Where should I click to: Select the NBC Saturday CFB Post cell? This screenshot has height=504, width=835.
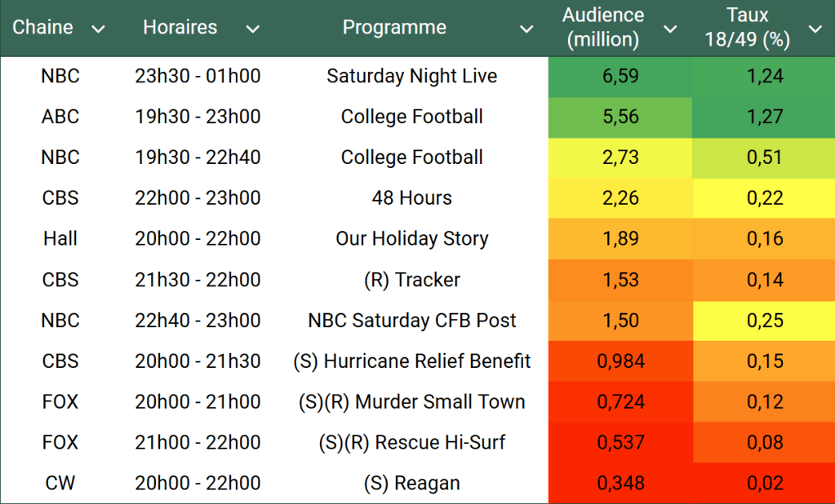(411, 321)
